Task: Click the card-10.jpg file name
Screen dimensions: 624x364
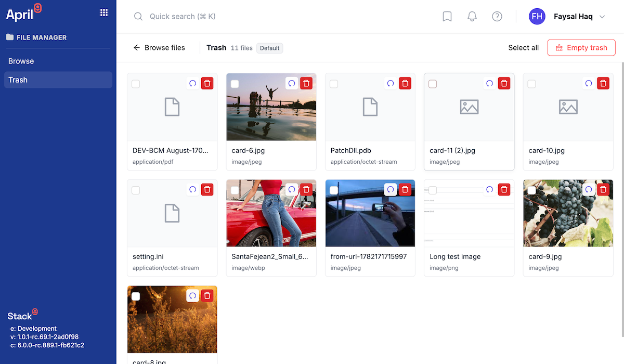Action: [547, 150]
